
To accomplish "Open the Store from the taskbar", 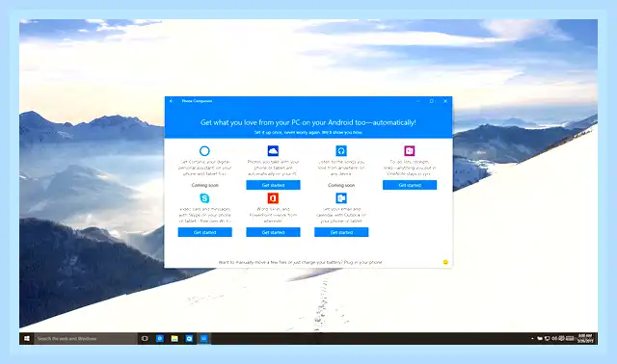I will click(189, 338).
